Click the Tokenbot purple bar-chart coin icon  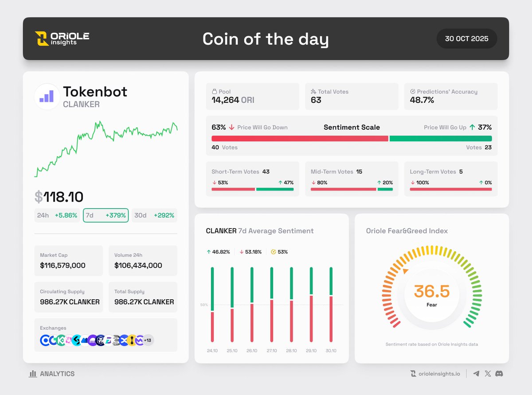click(47, 96)
